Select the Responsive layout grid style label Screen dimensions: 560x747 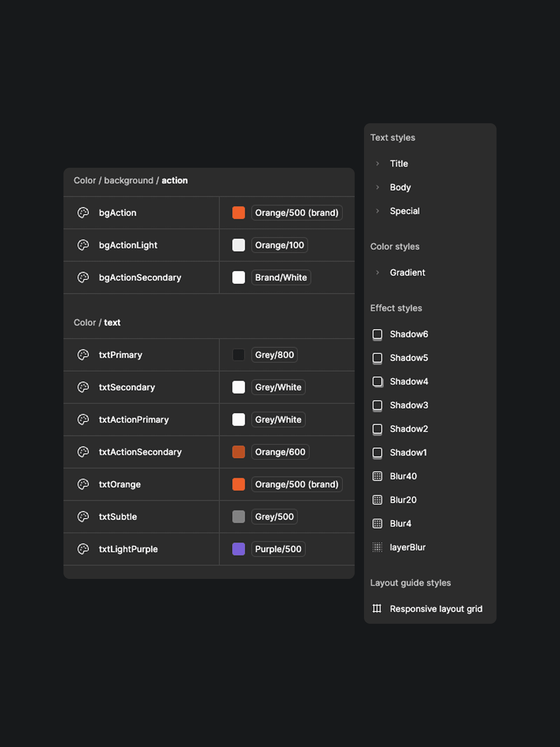point(436,608)
